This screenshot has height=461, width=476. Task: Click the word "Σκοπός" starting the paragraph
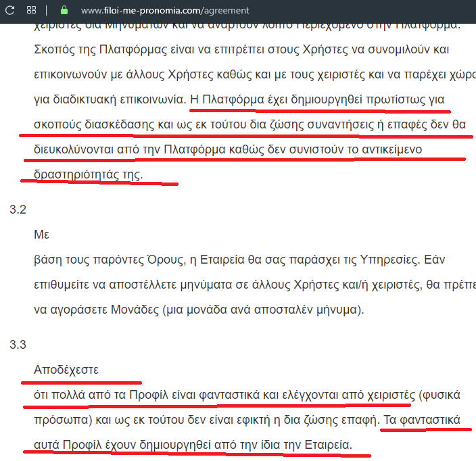point(54,50)
